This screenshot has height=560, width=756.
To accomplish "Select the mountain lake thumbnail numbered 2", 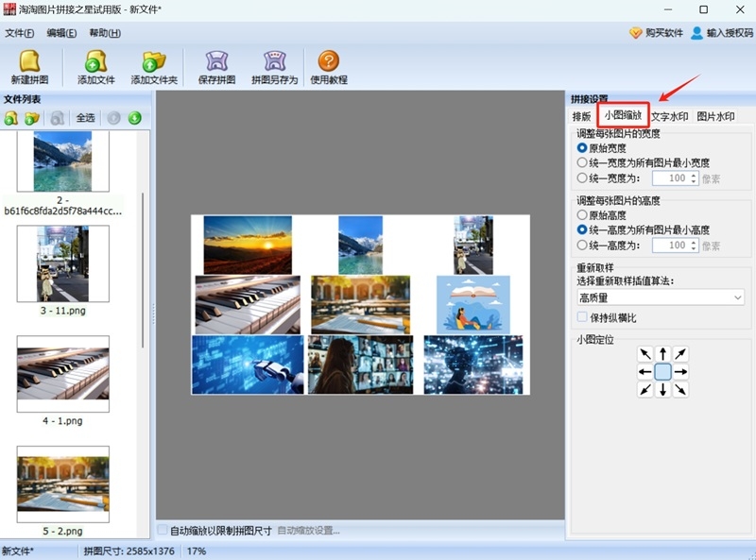I will pos(63,161).
